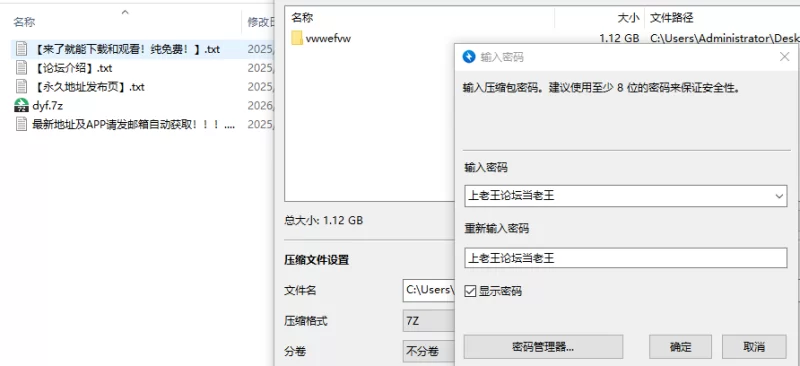Select the vwwefvw folder icon

(297, 38)
